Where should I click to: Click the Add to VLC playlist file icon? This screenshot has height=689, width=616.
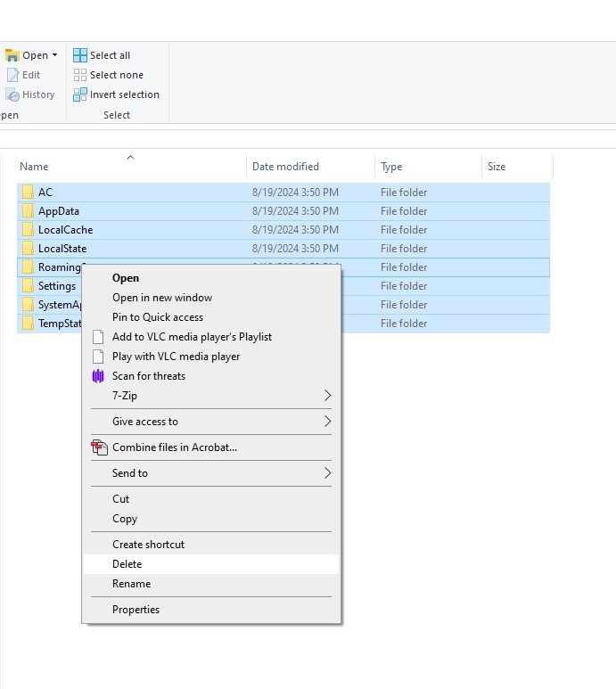98,337
